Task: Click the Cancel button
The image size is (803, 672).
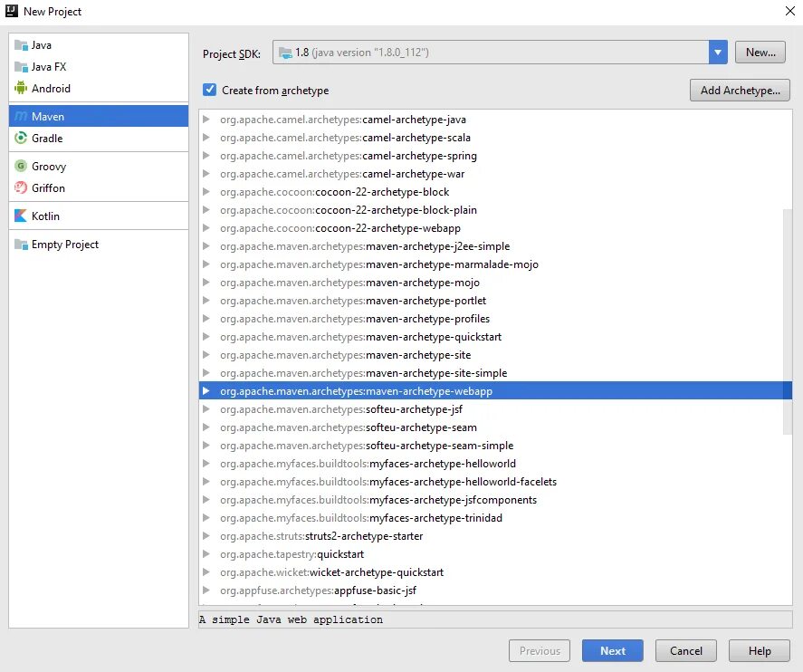Action: (x=685, y=650)
